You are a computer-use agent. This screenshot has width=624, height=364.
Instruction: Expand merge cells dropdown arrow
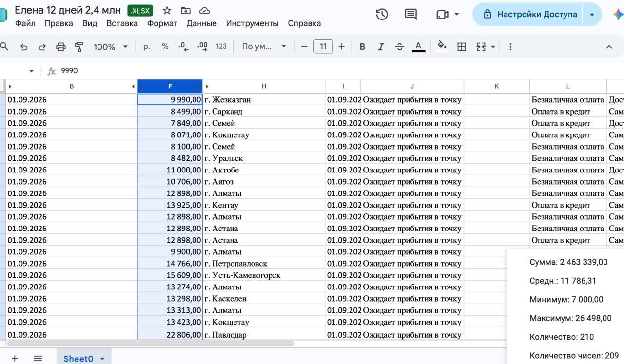pyautogui.click(x=493, y=47)
